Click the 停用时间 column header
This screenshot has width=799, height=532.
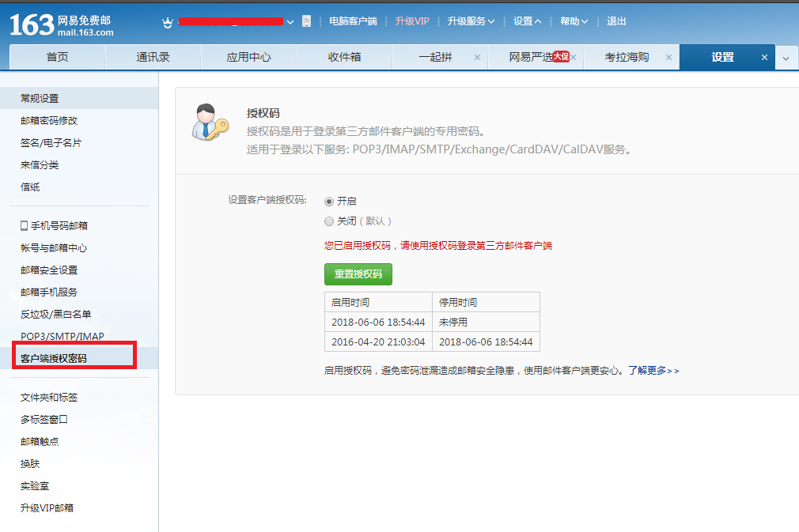coord(487,303)
